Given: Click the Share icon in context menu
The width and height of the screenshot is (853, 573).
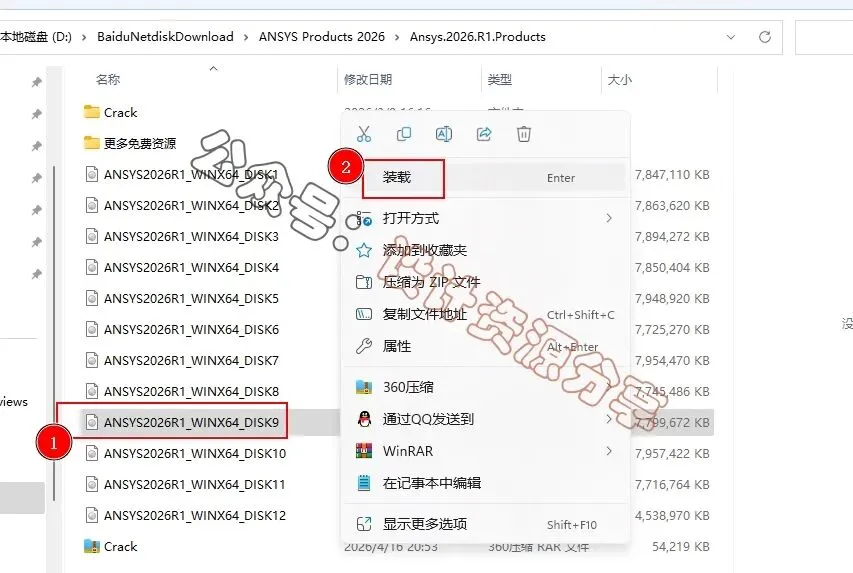Looking at the screenshot, I should (x=484, y=134).
